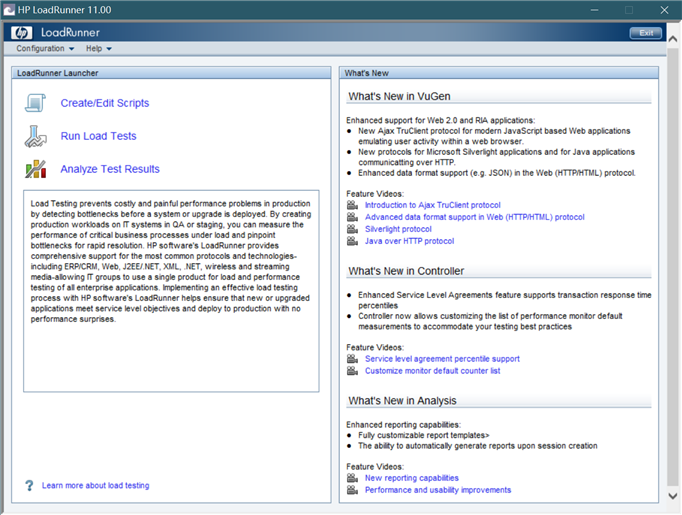Expand the Configuration dropdown arrow
The width and height of the screenshot is (682, 515).
71,49
